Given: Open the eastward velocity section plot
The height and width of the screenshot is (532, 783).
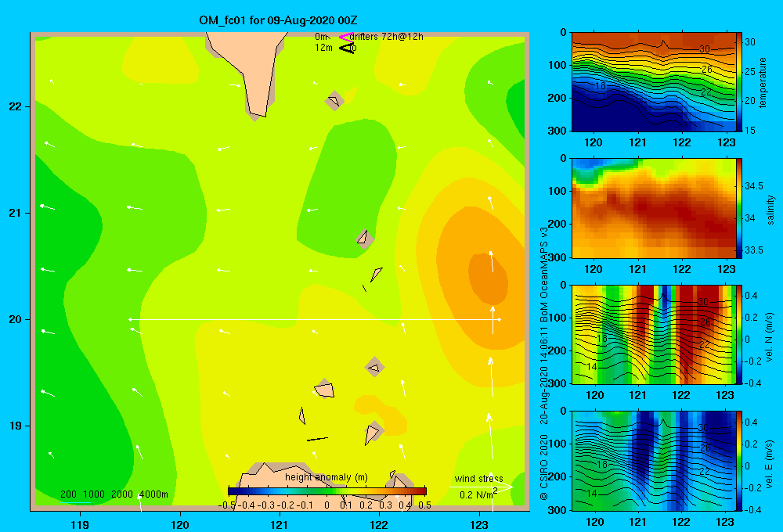Looking at the screenshot, I should tap(653, 461).
